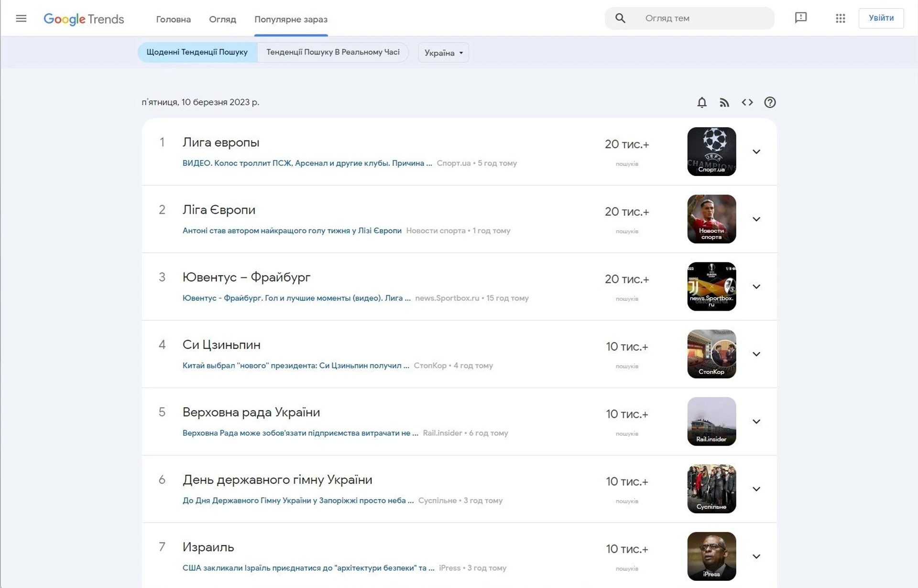Expand the 'Ювентус – Фрайбург' row

pyautogui.click(x=756, y=286)
